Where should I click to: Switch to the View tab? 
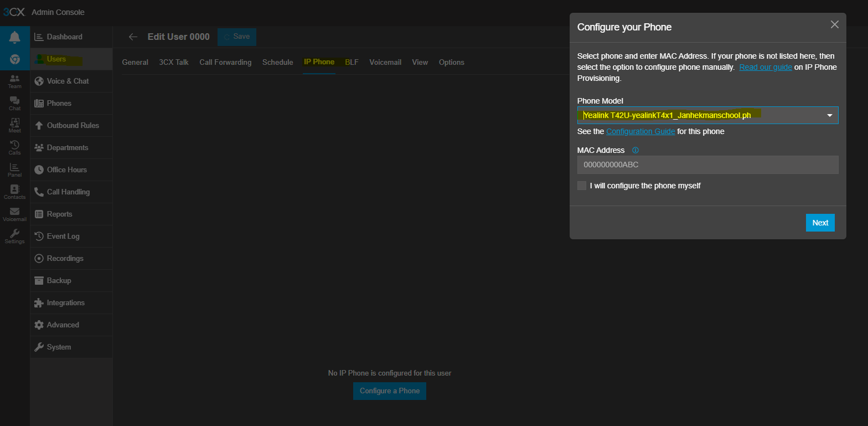coord(420,62)
